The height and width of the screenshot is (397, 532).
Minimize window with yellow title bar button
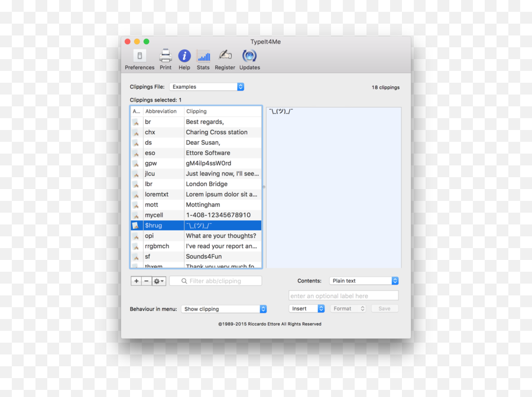(x=137, y=42)
